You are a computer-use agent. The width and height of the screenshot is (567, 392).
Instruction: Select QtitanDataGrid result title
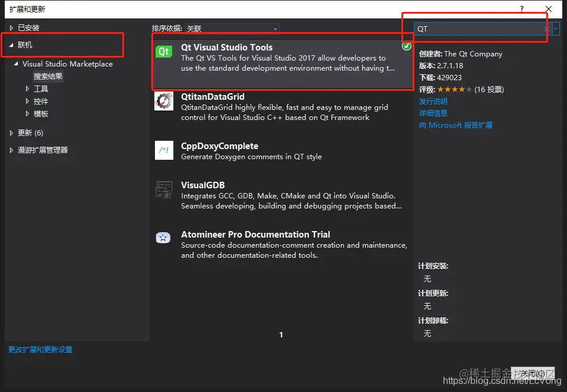(213, 97)
